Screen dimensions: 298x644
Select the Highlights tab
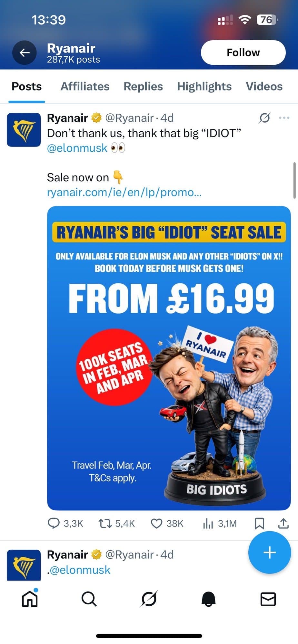click(204, 86)
